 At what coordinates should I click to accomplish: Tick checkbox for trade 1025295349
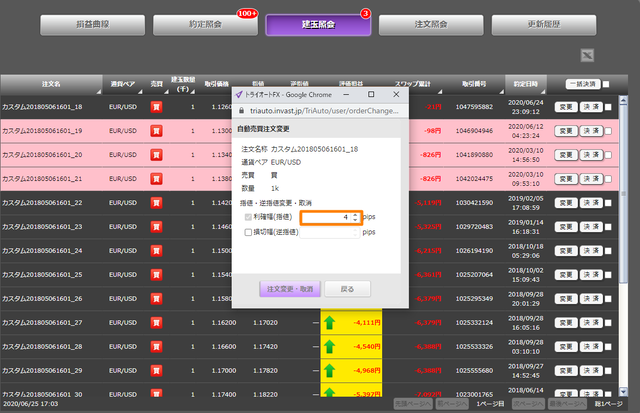coord(608,299)
